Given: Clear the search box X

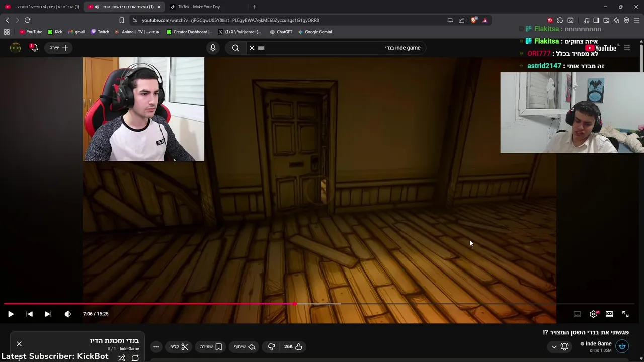Looking at the screenshot, I should click(x=252, y=48).
